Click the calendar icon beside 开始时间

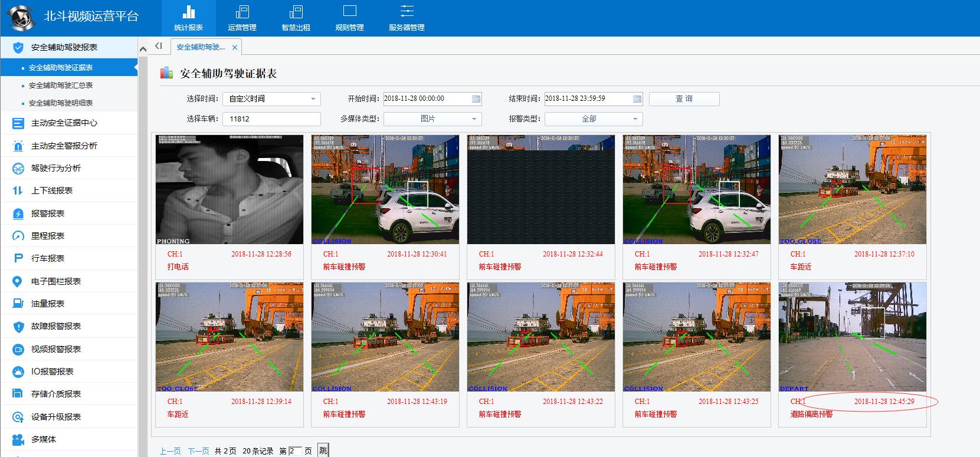(x=476, y=99)
